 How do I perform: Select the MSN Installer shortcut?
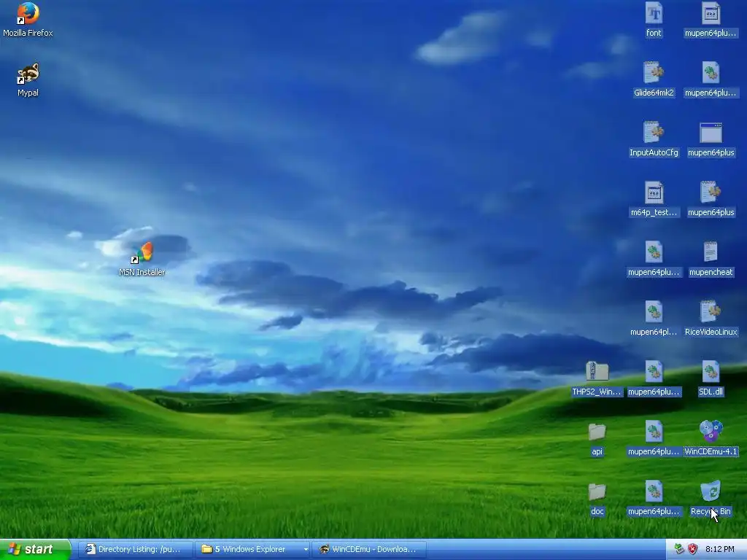142,259
